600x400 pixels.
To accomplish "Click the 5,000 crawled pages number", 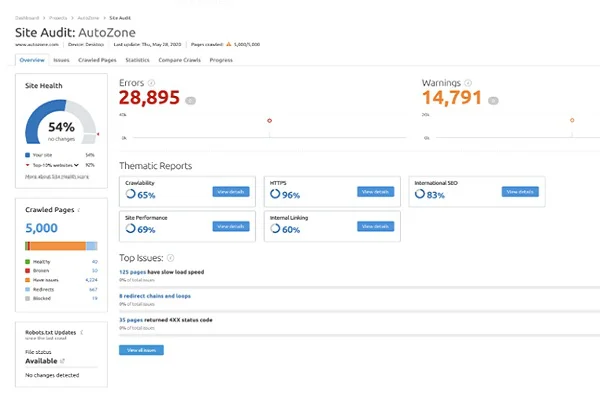I will (x=41, y=228).
